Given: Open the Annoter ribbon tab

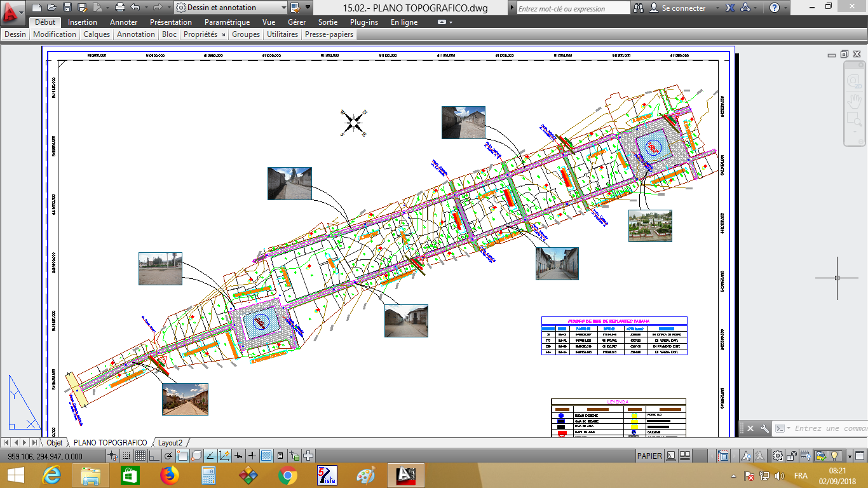Looking at the screenshot, I should (x=123, y=22).
